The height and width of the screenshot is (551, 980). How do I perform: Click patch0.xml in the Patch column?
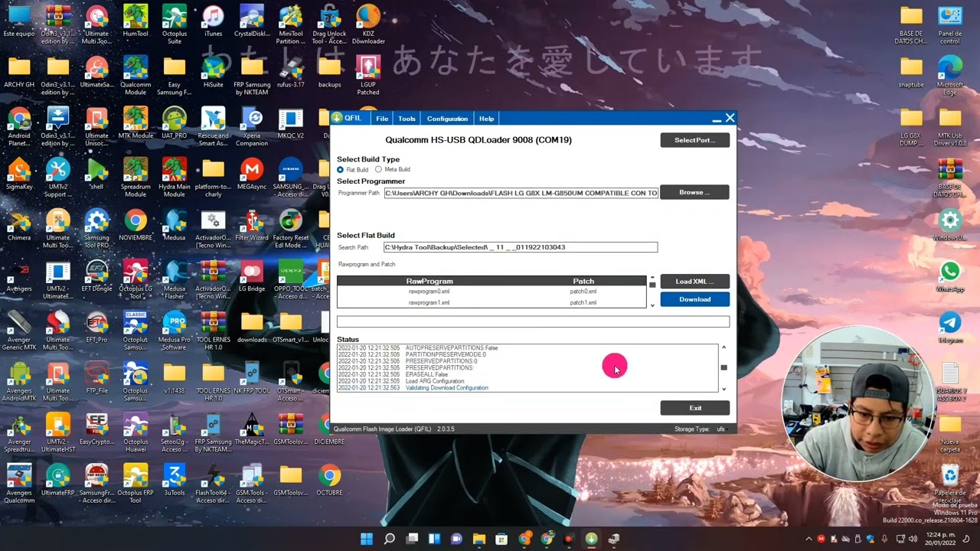[x=583, y=292]
